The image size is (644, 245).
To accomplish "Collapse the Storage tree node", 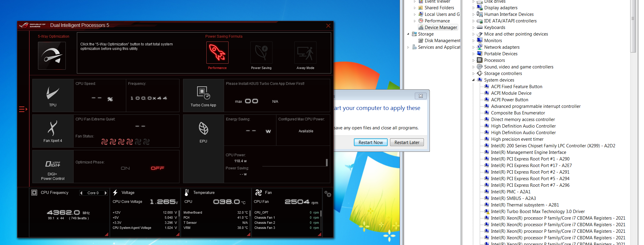I will 408,34.
